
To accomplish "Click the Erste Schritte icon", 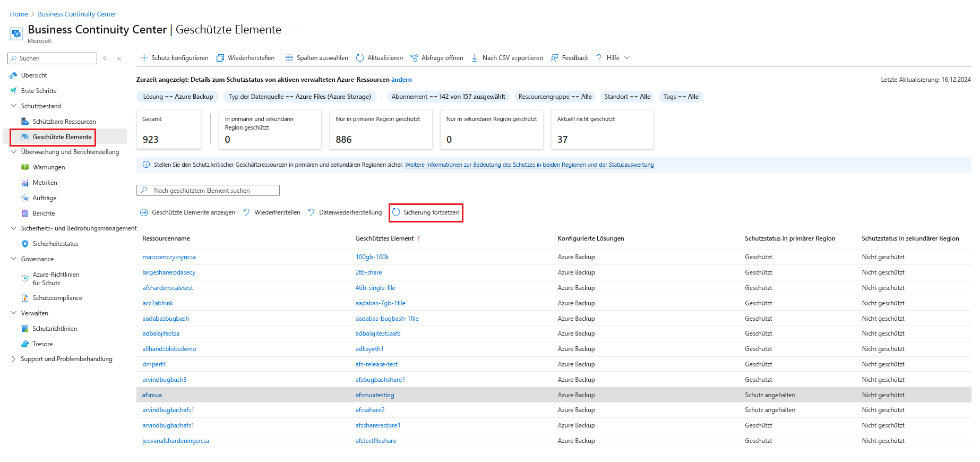I will (13, 91).
